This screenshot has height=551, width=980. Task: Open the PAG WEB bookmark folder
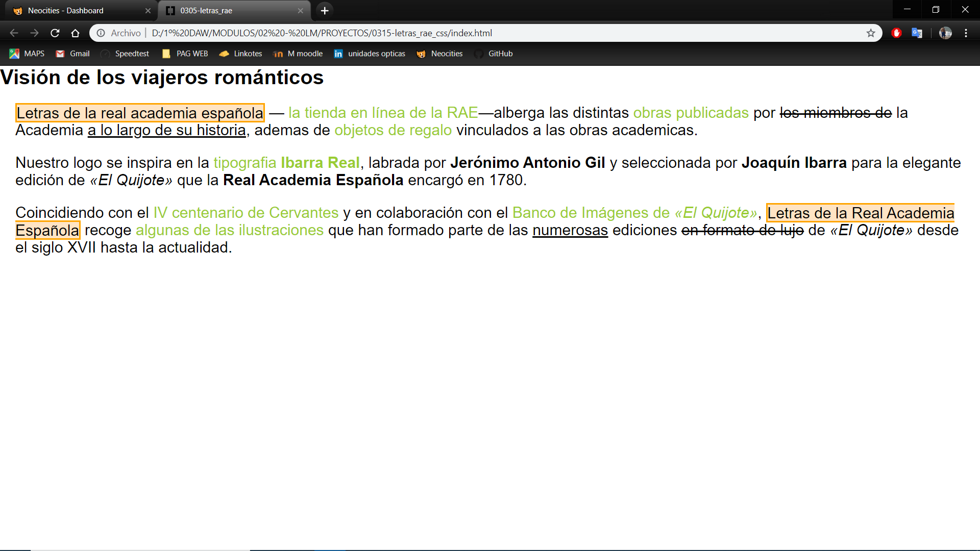[185, 54]
